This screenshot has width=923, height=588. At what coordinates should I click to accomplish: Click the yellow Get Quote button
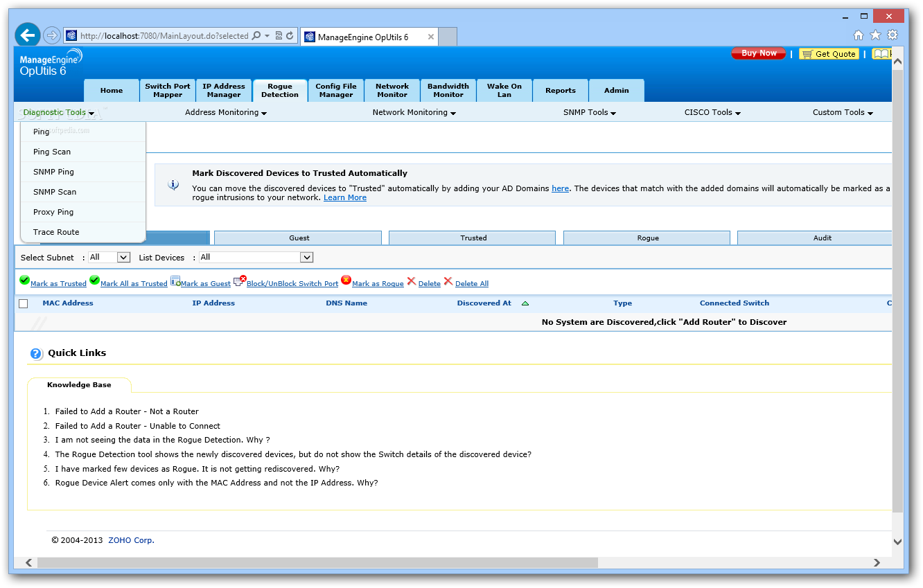pos(829,54)
